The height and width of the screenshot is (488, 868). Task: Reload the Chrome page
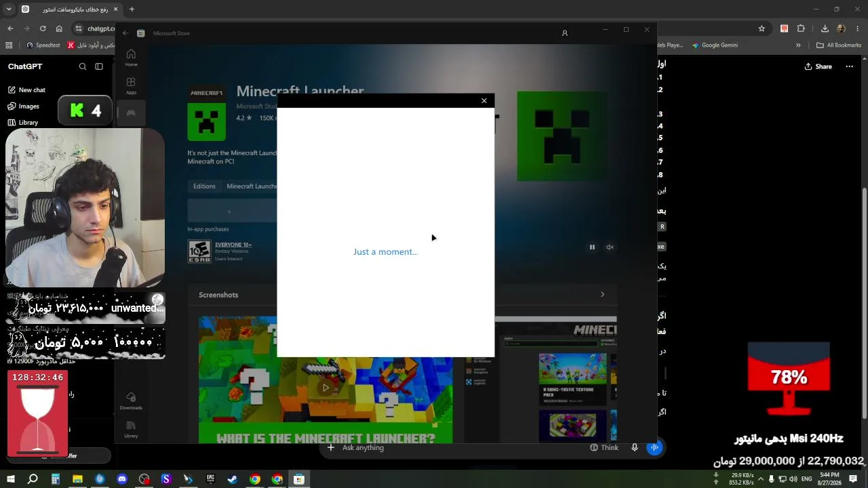click(x=43, y=28)
